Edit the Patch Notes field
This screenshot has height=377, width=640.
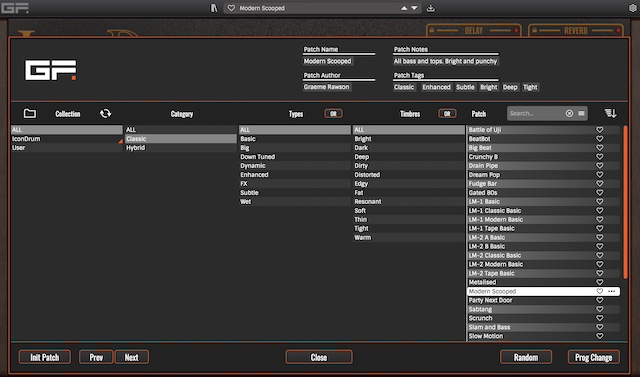446,61
